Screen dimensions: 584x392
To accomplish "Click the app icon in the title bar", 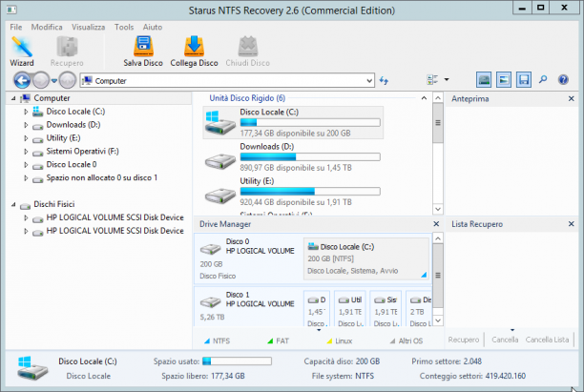I will [x=11, y=10].
